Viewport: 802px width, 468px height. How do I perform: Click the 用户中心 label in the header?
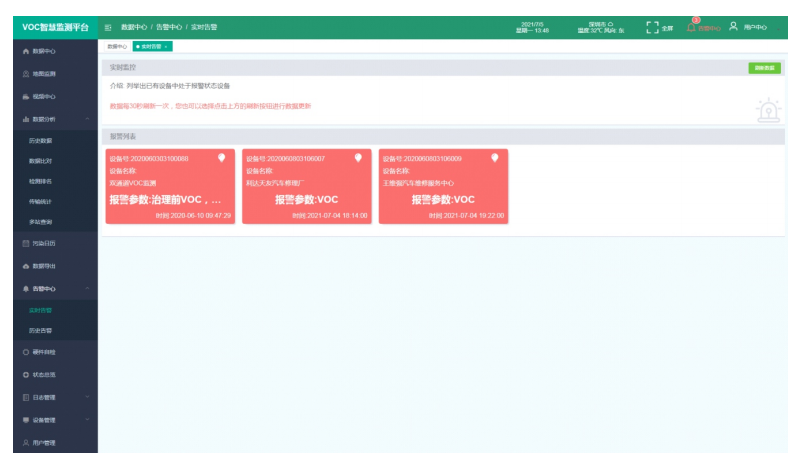point(755,28)
